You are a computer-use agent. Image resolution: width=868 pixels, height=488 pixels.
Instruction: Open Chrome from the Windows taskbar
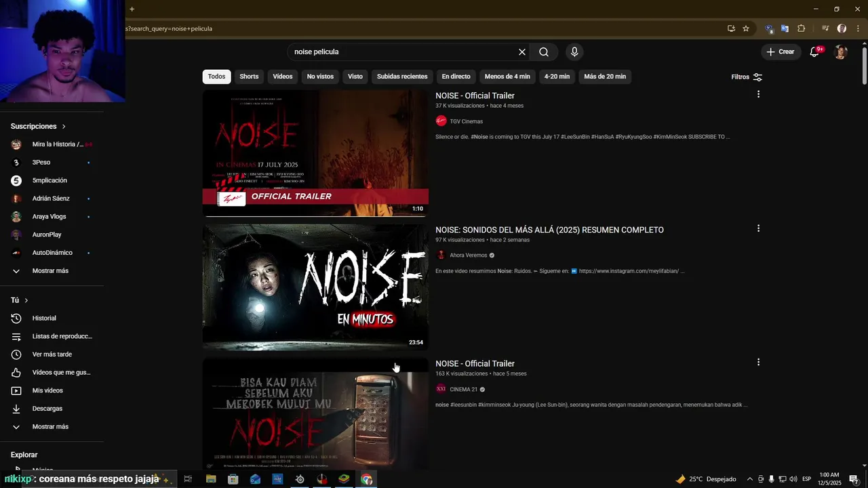[x=366, y=479]
